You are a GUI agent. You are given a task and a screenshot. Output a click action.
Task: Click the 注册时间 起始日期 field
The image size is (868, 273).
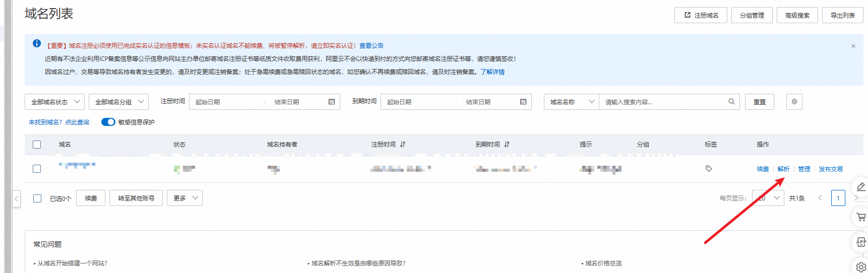(x=224, y=102)
